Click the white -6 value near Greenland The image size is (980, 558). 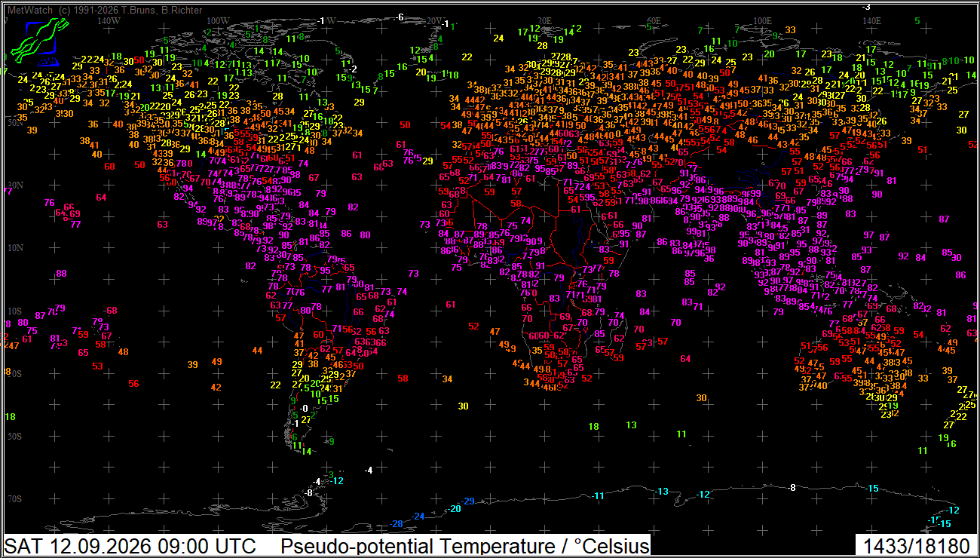[x=400, y=17]
